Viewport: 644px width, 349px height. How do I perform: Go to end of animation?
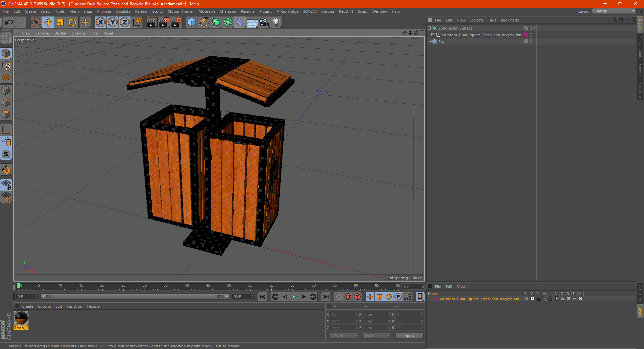point(325,297)
